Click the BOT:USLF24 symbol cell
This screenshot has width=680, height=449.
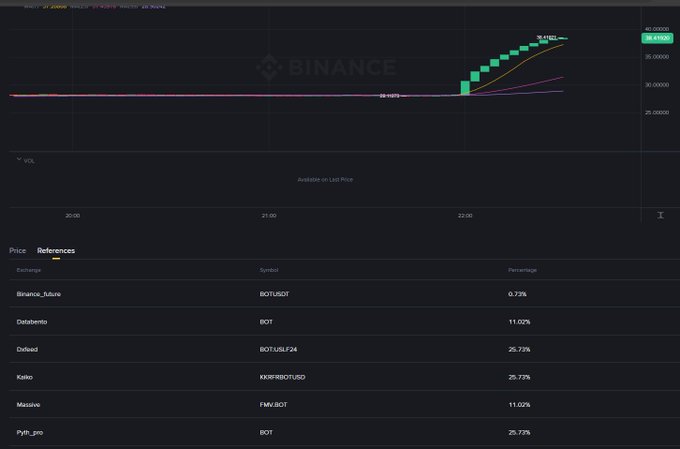(278, 349)
